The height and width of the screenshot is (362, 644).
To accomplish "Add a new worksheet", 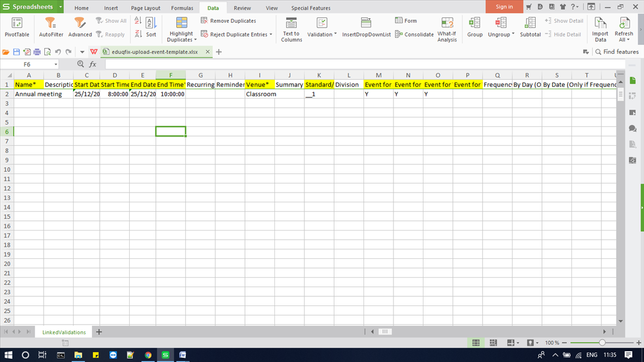I will click(99, 331).
